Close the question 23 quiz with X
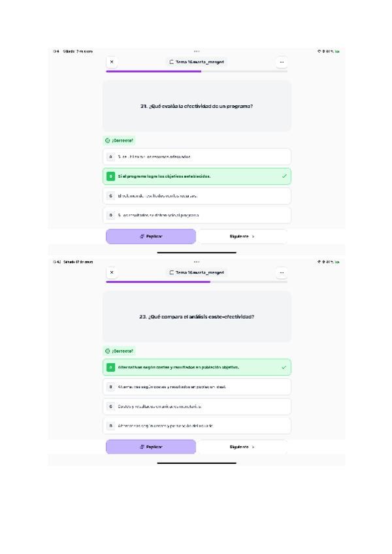The image size is (392, 554). (x=112, y=272)
